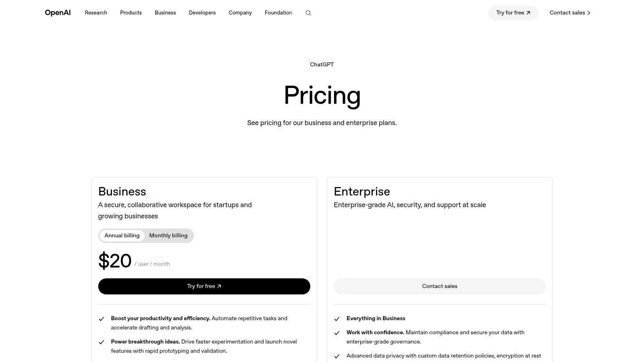Click the ChatGPT label above Pricing
Image resolution: width=644 pixels, height=362 pixels.
(322, 64)
